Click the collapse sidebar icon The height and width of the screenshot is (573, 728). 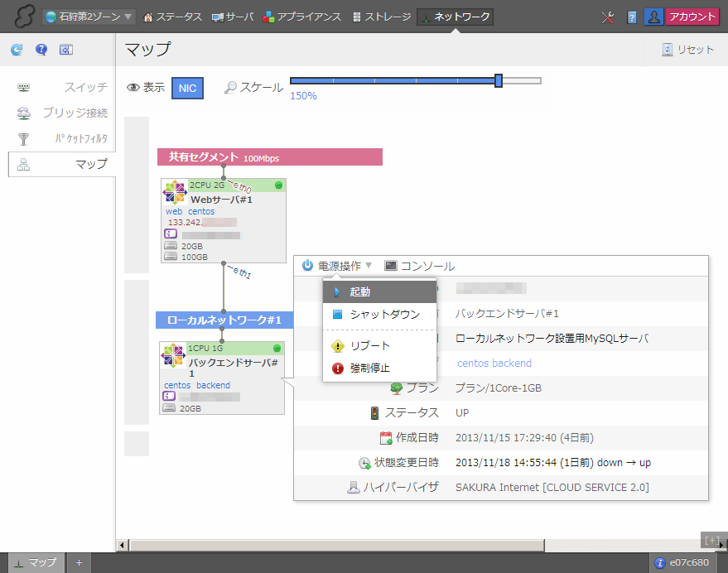tap(66, 50)
